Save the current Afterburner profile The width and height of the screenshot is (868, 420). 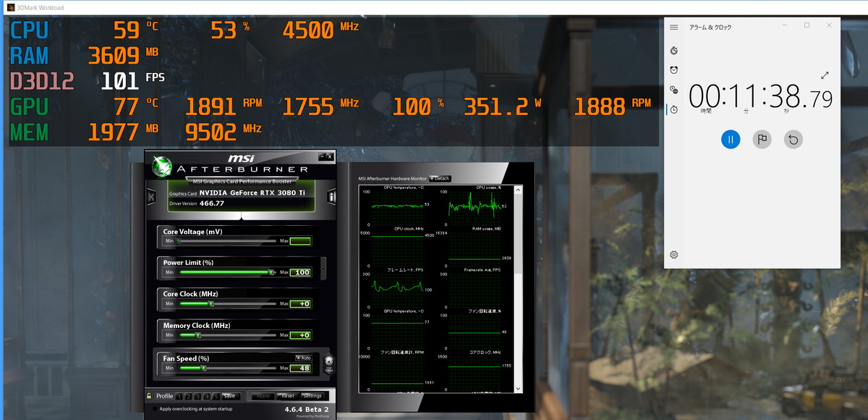coord(230,396)
